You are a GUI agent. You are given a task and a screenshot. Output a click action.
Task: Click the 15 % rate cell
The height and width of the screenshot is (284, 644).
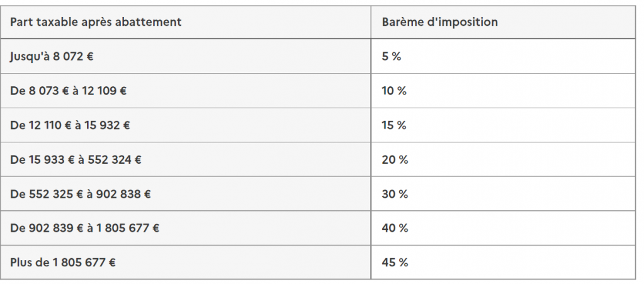503,125
